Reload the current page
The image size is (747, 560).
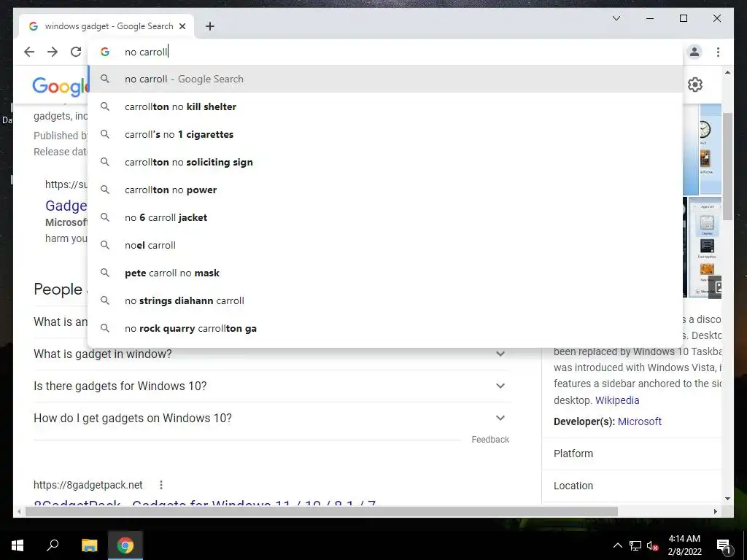point(76,52)
